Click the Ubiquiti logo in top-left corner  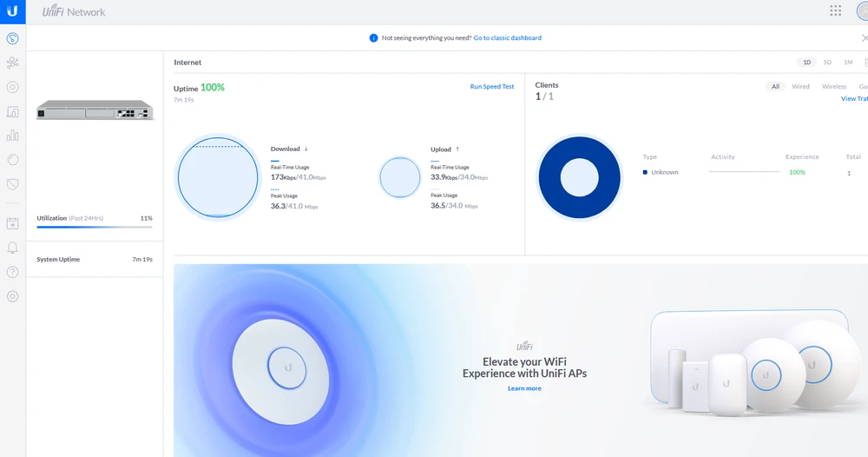tap(12, 11)
